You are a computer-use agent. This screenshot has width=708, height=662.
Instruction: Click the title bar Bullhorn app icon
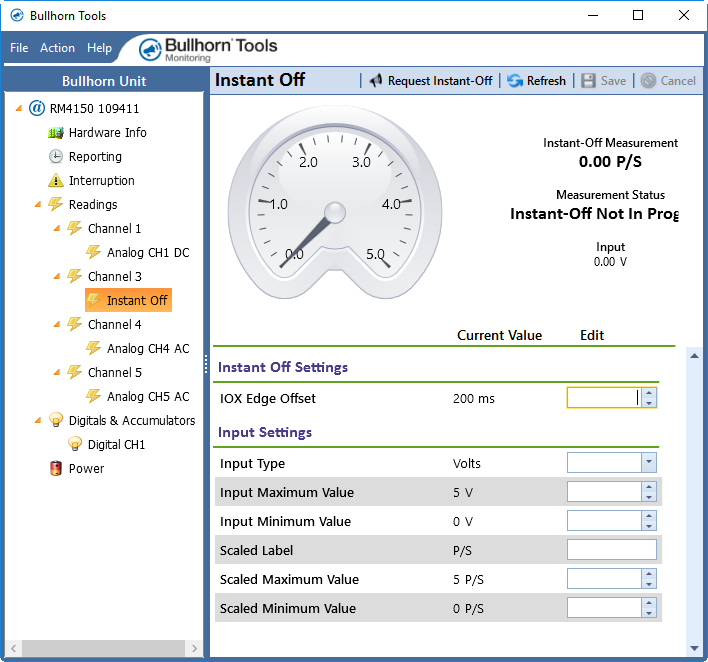[17, 16]
